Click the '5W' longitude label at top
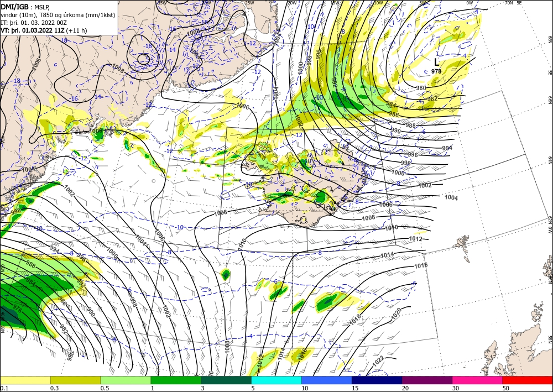Viewport: 553px width, 392px height. click(x=423, y=3)
